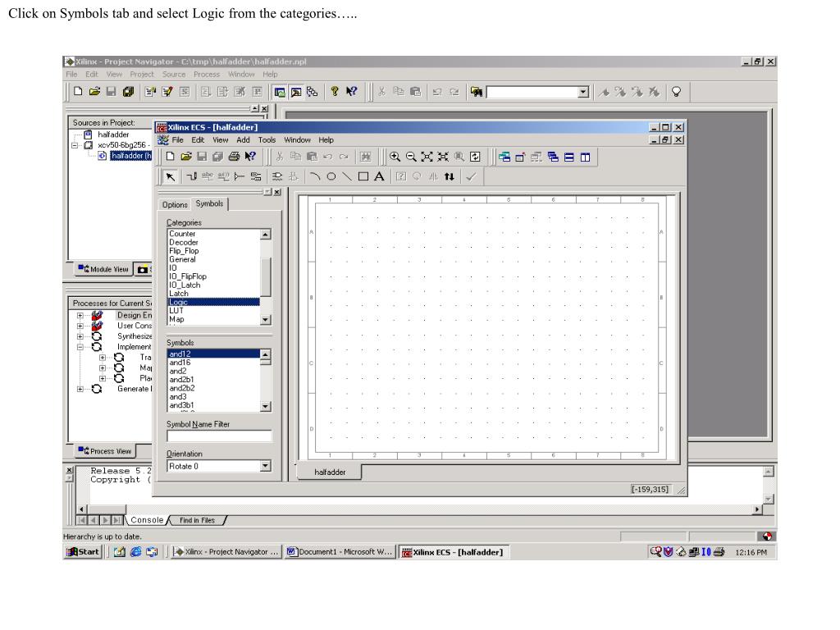This screenshot has width=840, height=630.
Task: Click Symbols list scroll-down arrow
Action: (x=266, y=407)
